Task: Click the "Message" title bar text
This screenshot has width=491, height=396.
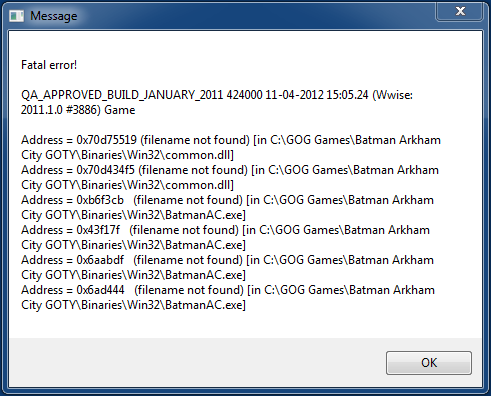Action: point(54,16)
